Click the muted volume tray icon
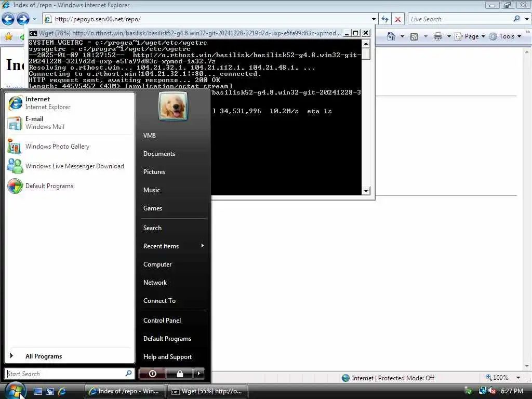The width and height of the screenshot is (532, 399). pyautogui.click(x=492, y=391)
